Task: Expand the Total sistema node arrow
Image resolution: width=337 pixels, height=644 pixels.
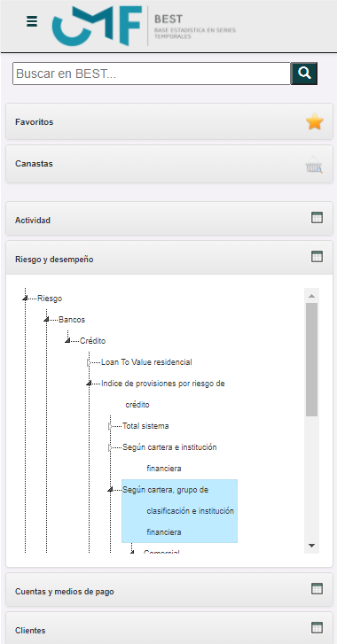Action: [x=110, y=426]
